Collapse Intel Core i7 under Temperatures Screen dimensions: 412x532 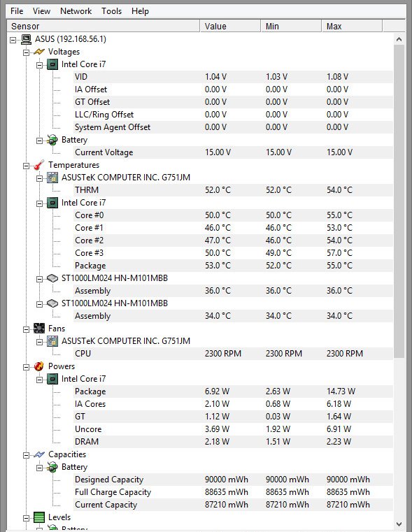[x=39, y=203]
